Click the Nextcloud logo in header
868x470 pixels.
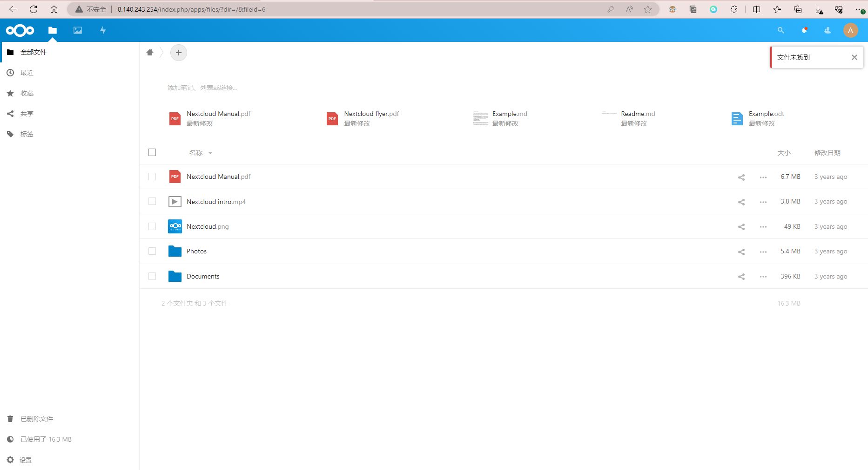coord(20,31)
